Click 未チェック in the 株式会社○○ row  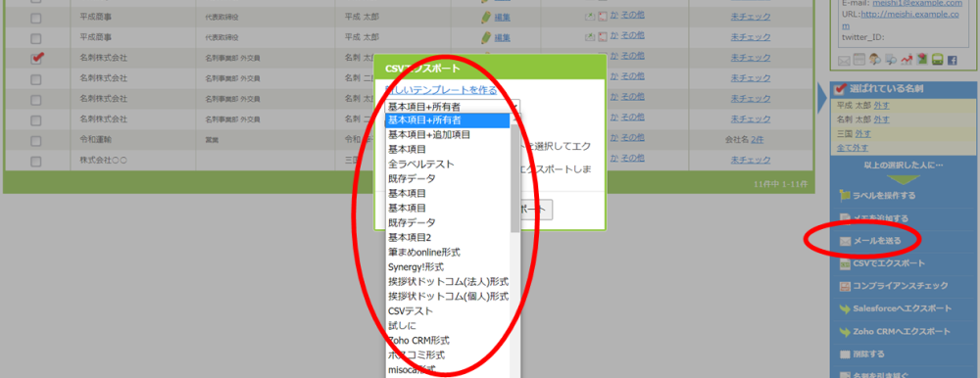pos(751,161)
